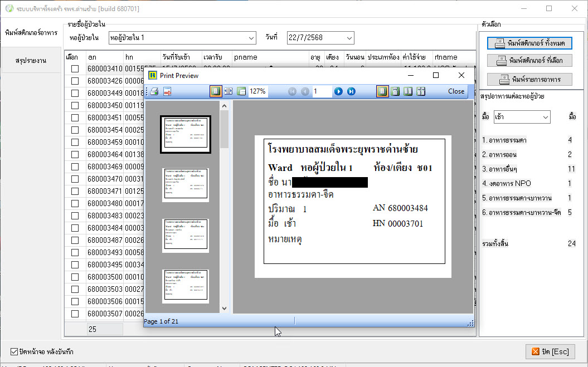Select the second page thumbnail in preview
The height and width of the screenshot is (367, 588).
tap(186, 185)
